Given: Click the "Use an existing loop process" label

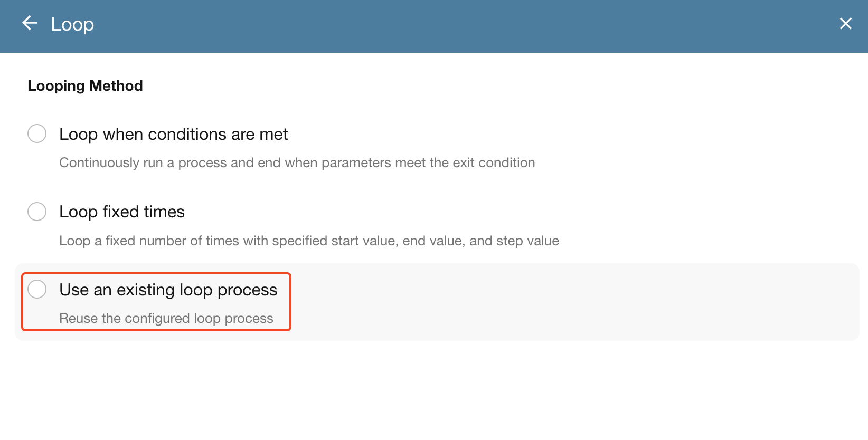Looking at the screenshot, I should (168, 290).
